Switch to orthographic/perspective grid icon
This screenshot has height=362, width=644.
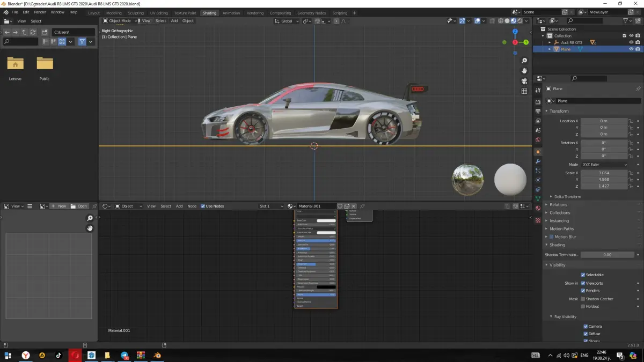pos(524,91)
